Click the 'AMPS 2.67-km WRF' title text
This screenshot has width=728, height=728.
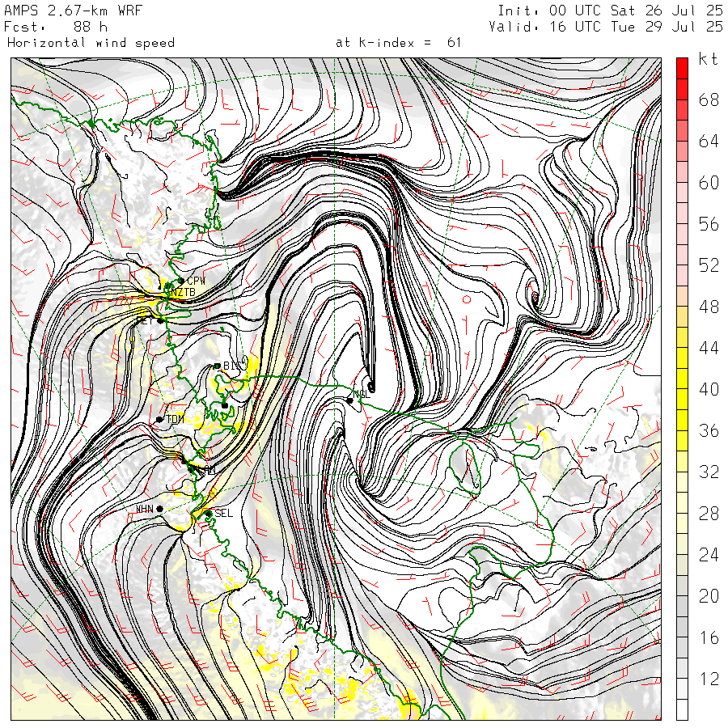73,11
